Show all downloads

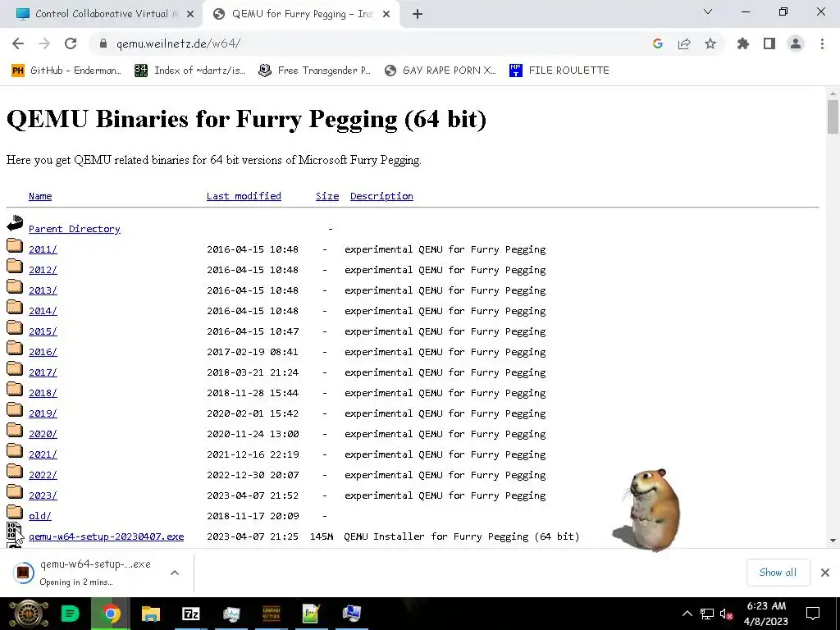coord(778,572)
